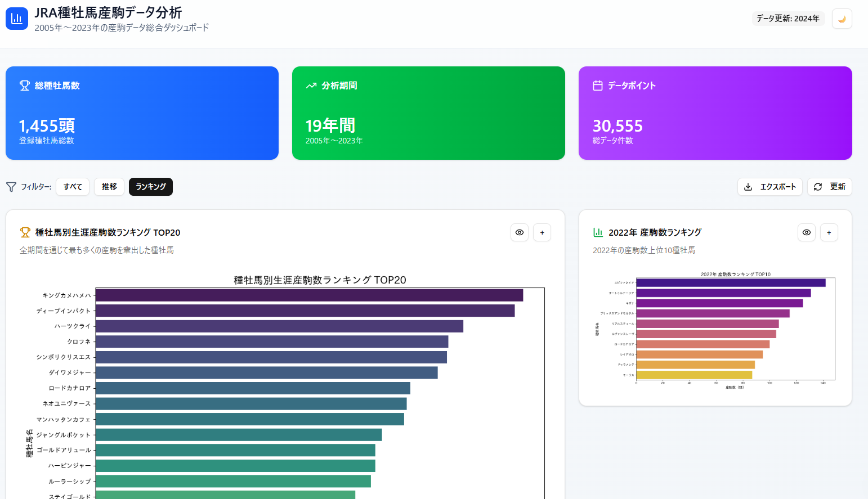
Task: Click the subtitle 2022年の産駒数上位10種牡馬
Action: (x=644, y=250)
